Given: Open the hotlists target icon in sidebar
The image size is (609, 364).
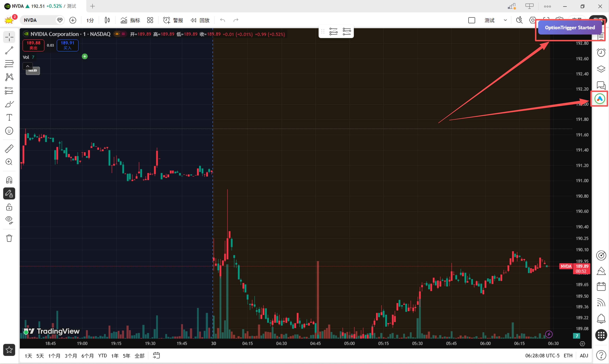Looking at the screenshot, I should tap(601, 255).
